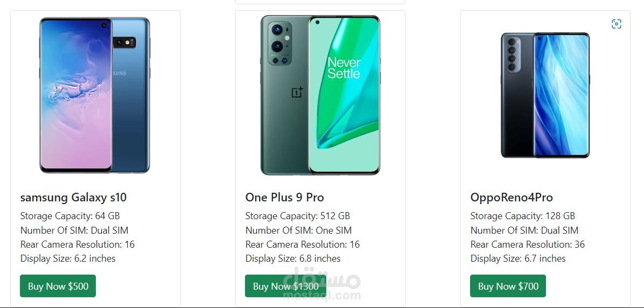Viewport: 644px width, 308px height.
Task: Select the One Plus 9 Pro title
Action: tap(284, 198)
